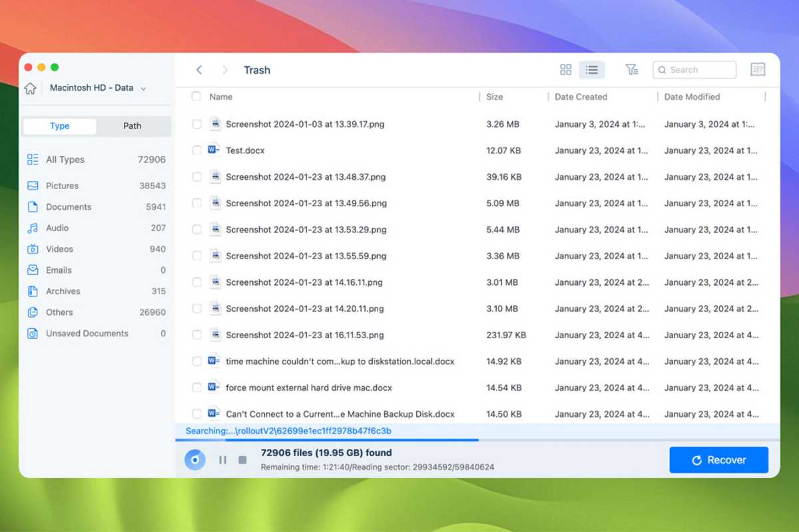
Task: Click inside the Search field
Action: [694, 69]
